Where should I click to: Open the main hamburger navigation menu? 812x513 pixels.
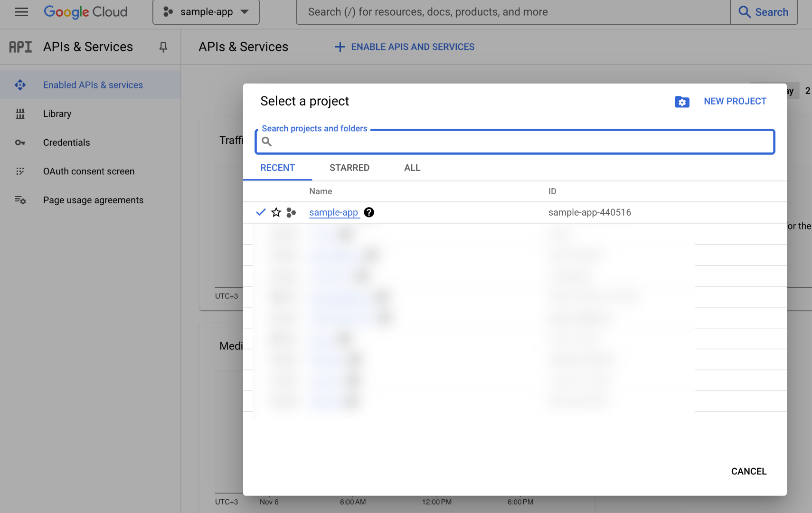[x=21, y=12]
